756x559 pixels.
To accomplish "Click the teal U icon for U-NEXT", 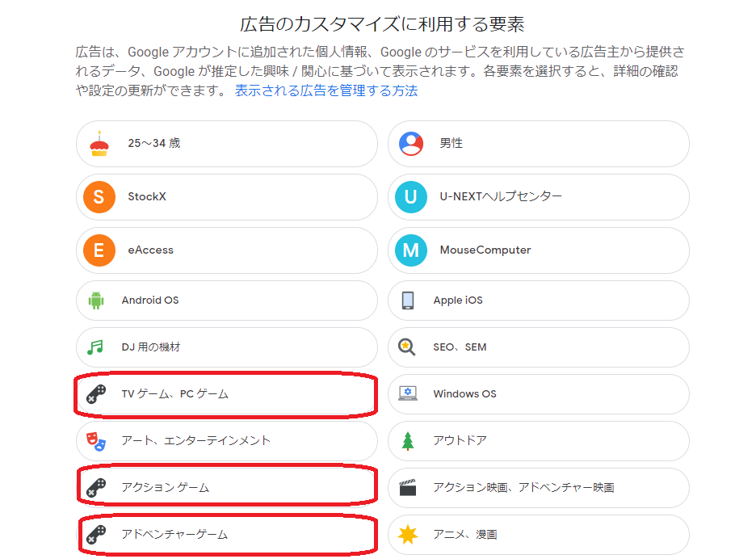I will [411, 197].
